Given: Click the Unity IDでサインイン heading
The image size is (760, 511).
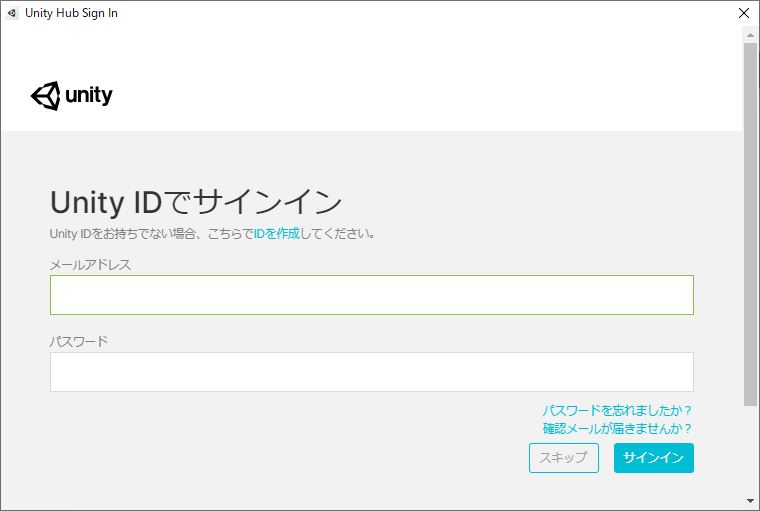Looking at the screenshot, I should click(196, 202).
